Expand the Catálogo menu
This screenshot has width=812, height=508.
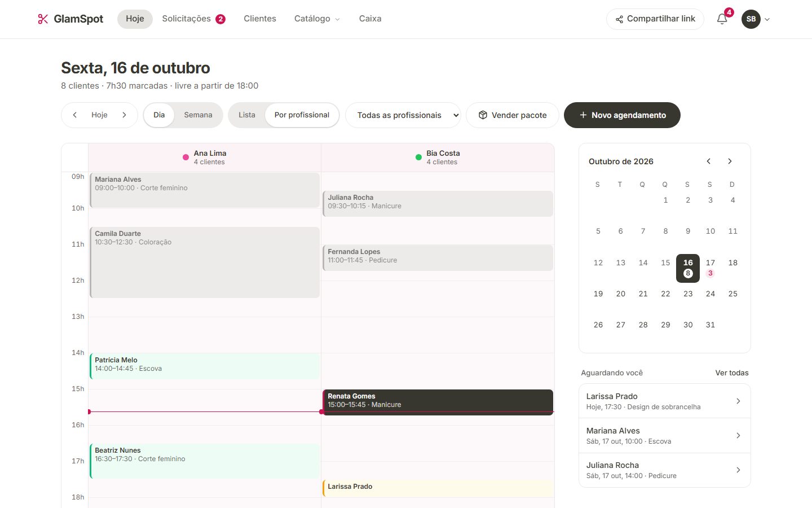coord(317,19)
